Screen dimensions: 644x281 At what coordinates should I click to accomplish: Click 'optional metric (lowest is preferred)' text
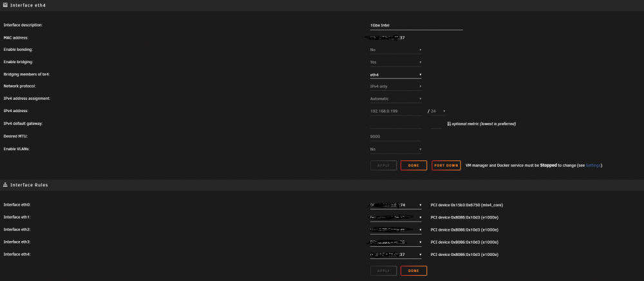click(484, 124)
